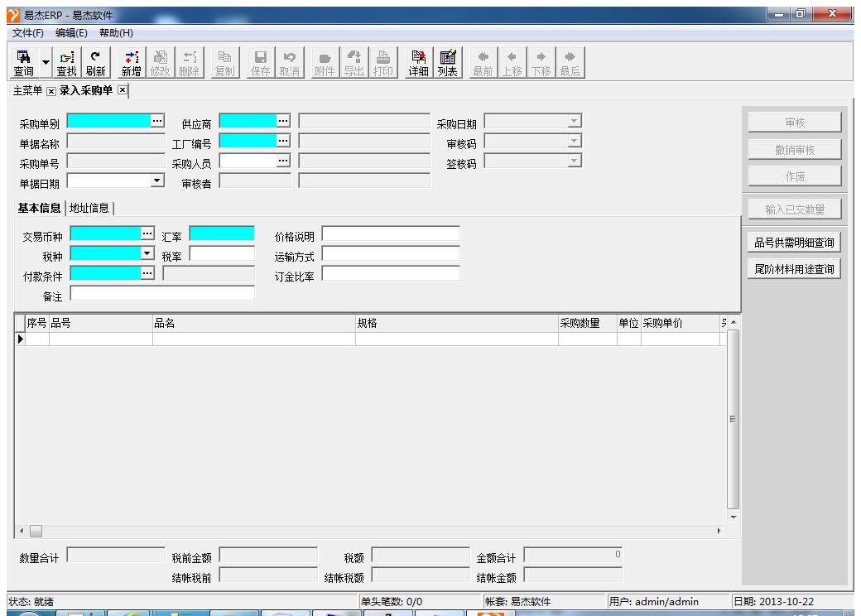Click into the 备注 remarks field

click(x=162, y=293)
